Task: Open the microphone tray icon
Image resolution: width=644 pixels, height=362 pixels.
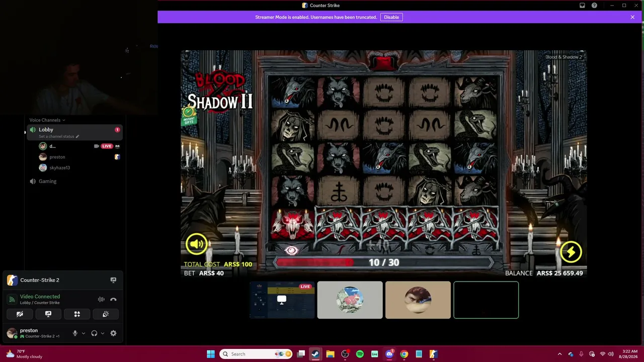Action: click(x=581, y=354)
